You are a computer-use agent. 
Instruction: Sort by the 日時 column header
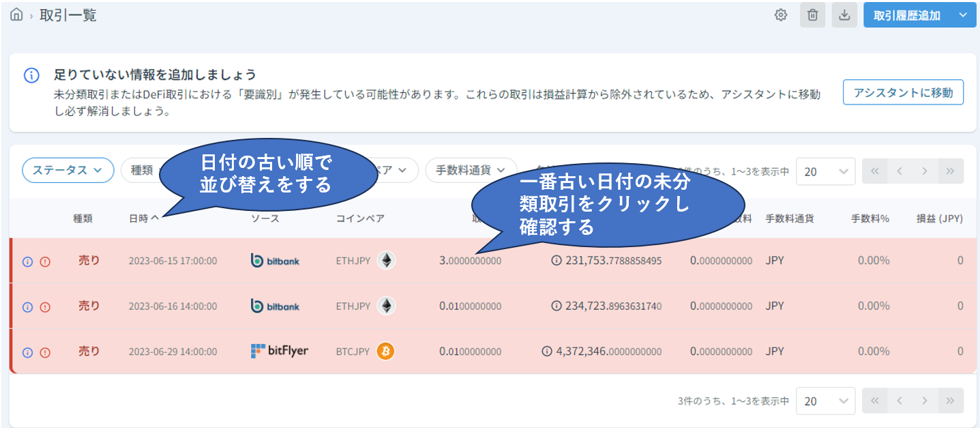coord(143,219)
